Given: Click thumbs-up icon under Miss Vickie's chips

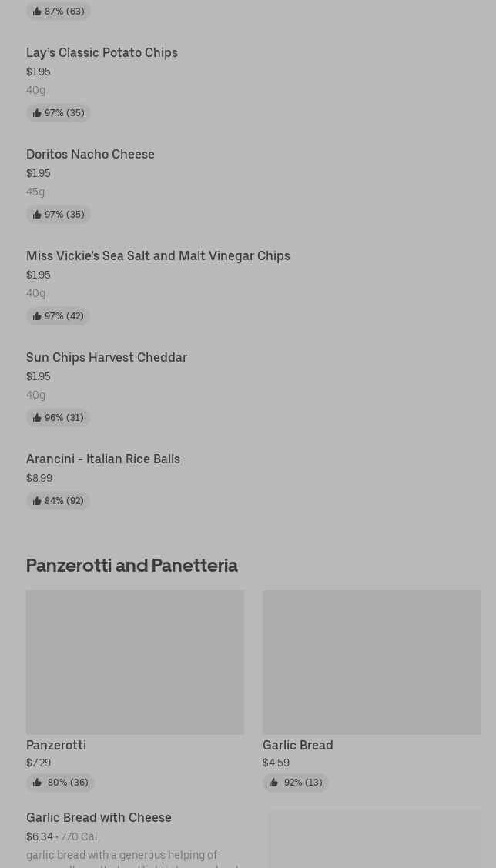Looking at the screenshot, I should click(x=37, y=316).
